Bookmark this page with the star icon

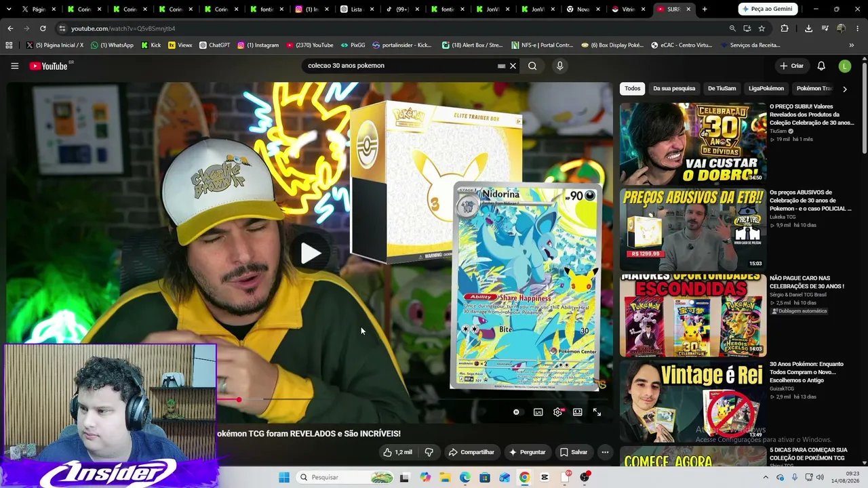(x=762, y=28)
